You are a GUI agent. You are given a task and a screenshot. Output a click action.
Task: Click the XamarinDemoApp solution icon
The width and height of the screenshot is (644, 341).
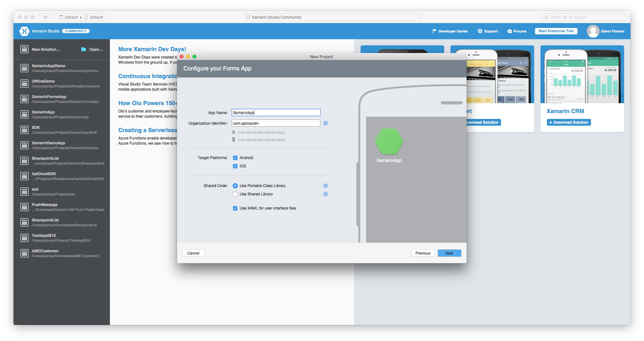24,145
